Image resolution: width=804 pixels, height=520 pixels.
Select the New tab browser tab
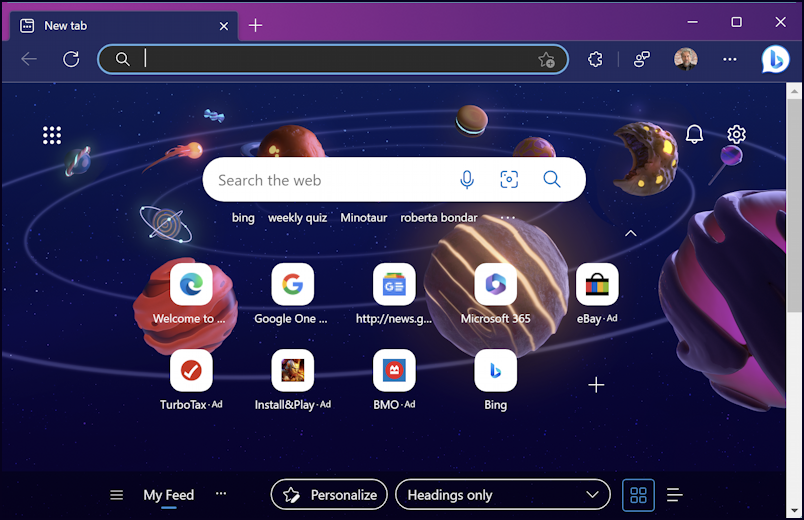[123, 26]
